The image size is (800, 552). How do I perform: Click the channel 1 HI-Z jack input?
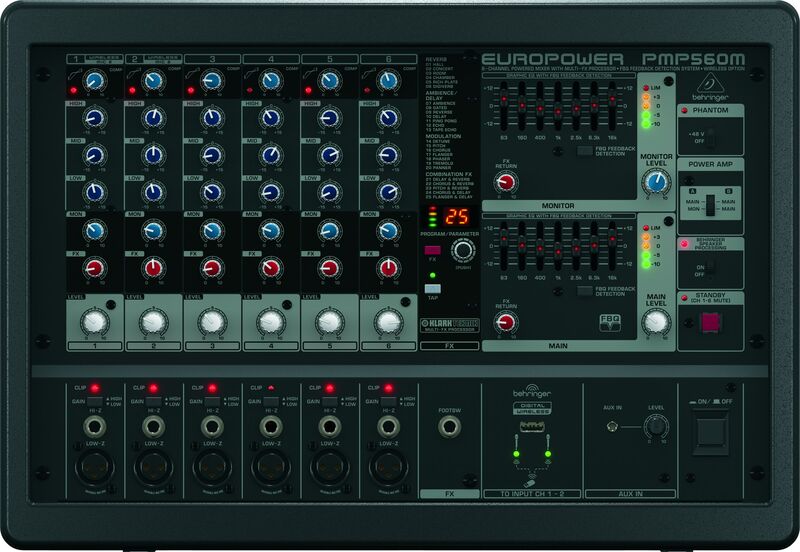point(95,426)
